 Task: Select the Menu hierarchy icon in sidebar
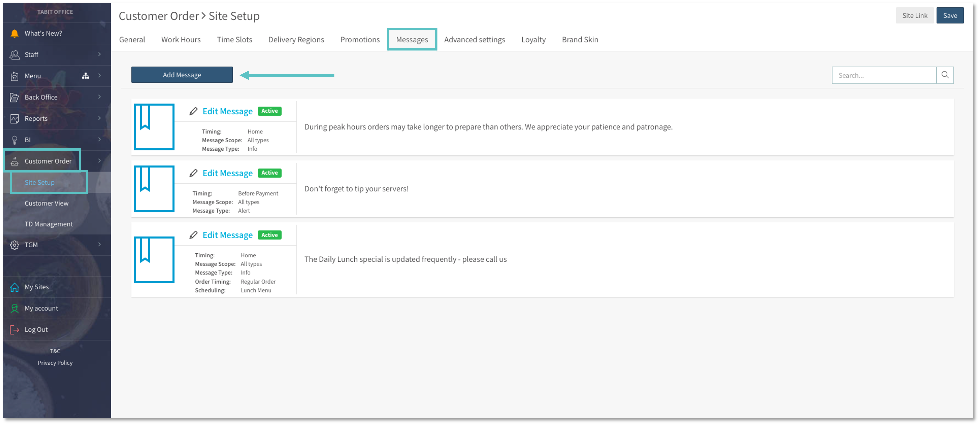coord(85,76)
